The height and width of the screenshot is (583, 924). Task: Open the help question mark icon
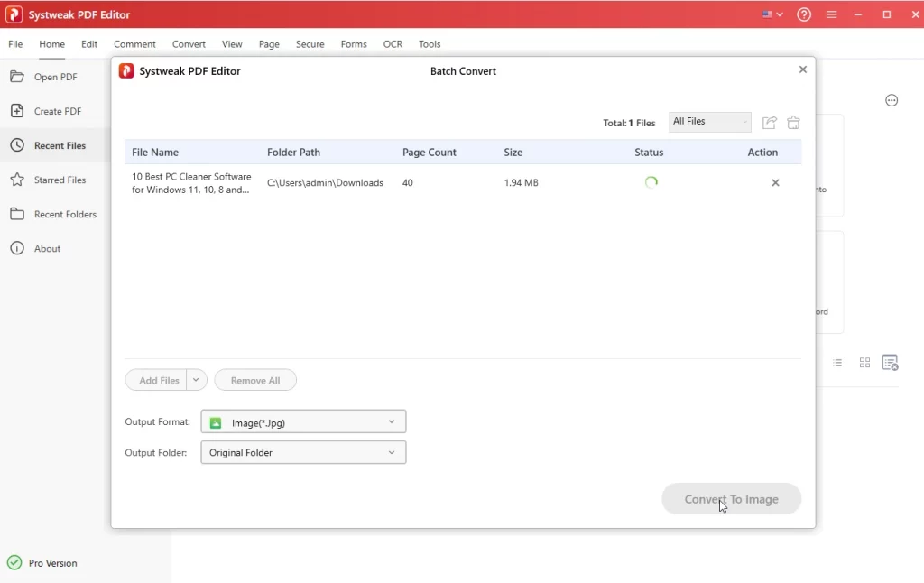point(804,14)
